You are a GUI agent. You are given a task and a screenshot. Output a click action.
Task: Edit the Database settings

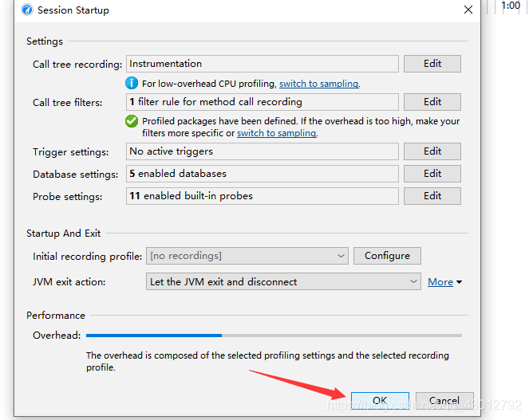[x=432, y=174]
